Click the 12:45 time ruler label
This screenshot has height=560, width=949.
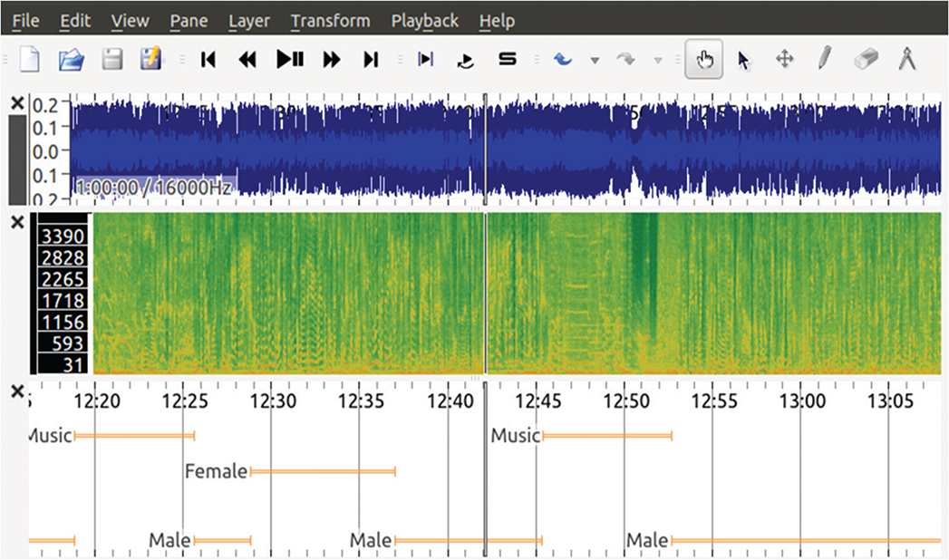click(538, 401)
